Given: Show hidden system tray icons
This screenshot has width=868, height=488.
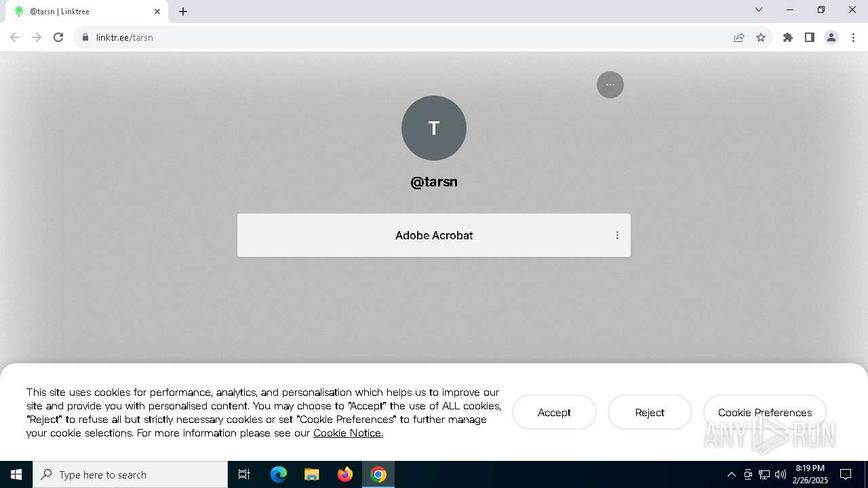Looking at the screenshot, I should tap(731, 474).
